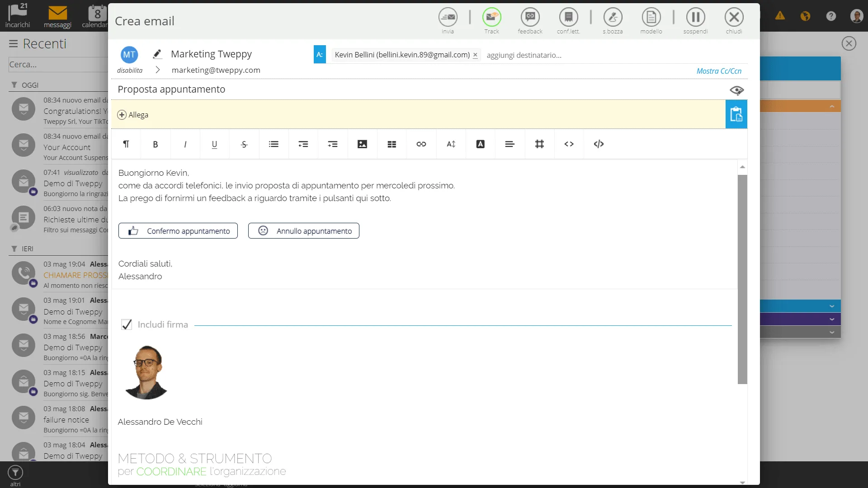Open the calendar in top bar
Screen dimensions: 868x488
coord(95,16)
